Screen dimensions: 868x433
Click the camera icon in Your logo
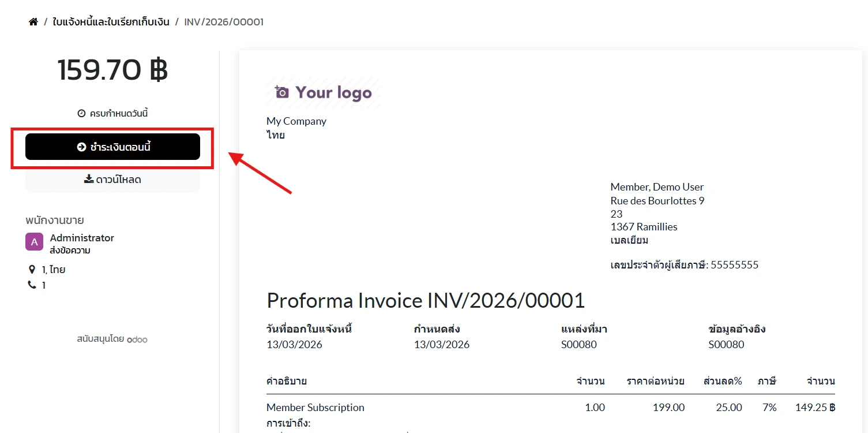click(x=281, y=92)
